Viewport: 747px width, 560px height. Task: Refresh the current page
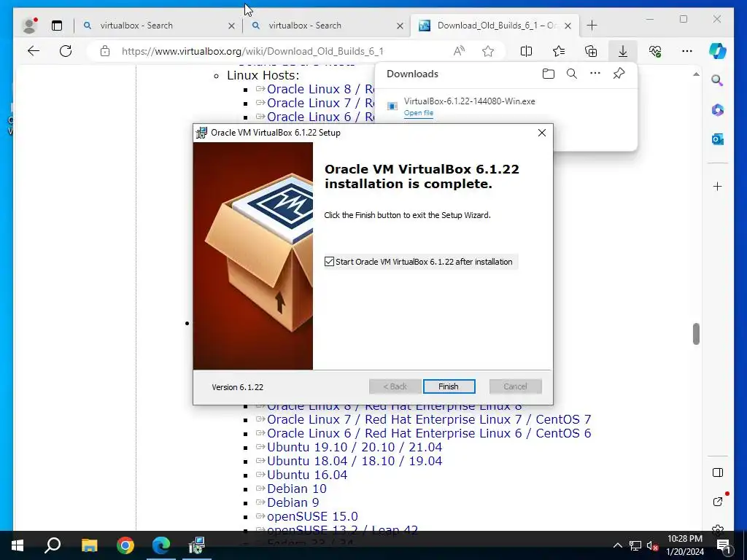[66, 51]
